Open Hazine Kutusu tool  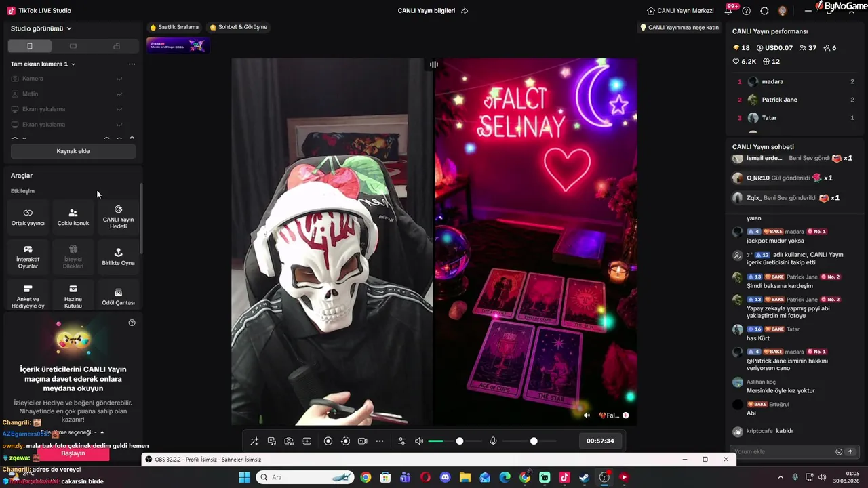click(73, 296)
